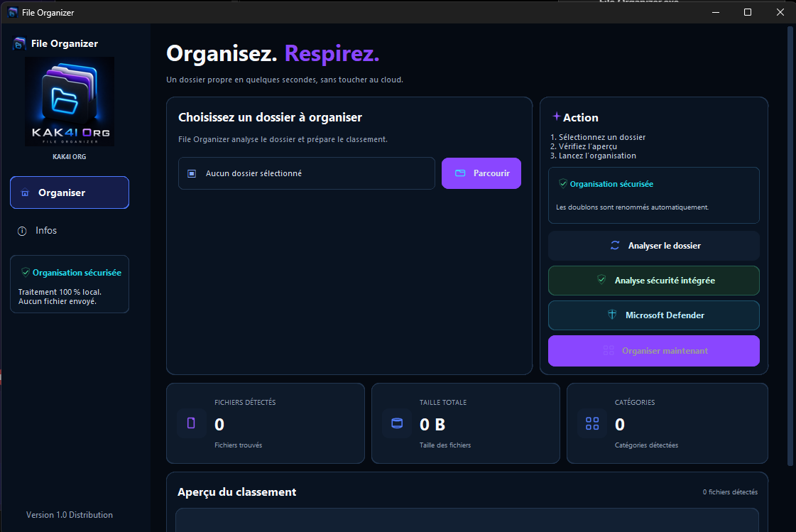Click the grid icon in Catégories card
This screenshot has width=796, height=532.
point(592,423)
